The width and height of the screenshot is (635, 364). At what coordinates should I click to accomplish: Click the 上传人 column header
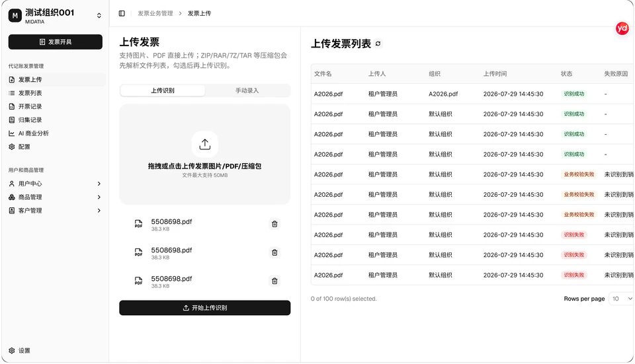point(377,74)
